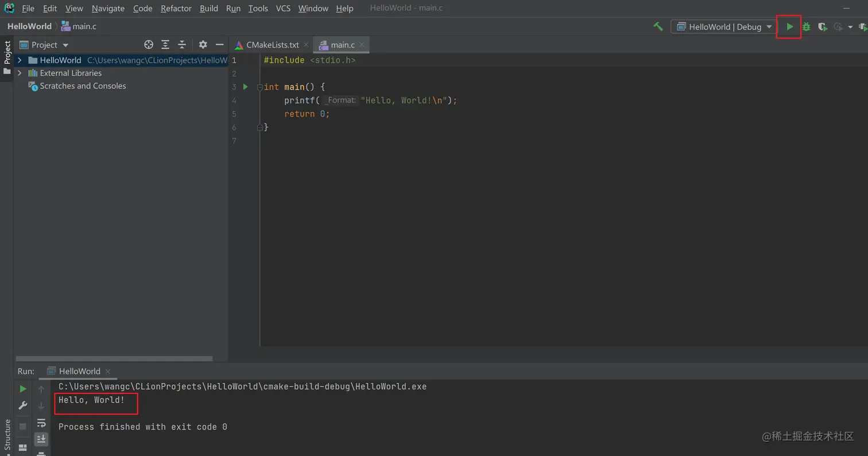Screen dimensions: 868x456
Task: Click the Stop square icon in Run panel
Action: pyautogui.click(x=23, y=426)
